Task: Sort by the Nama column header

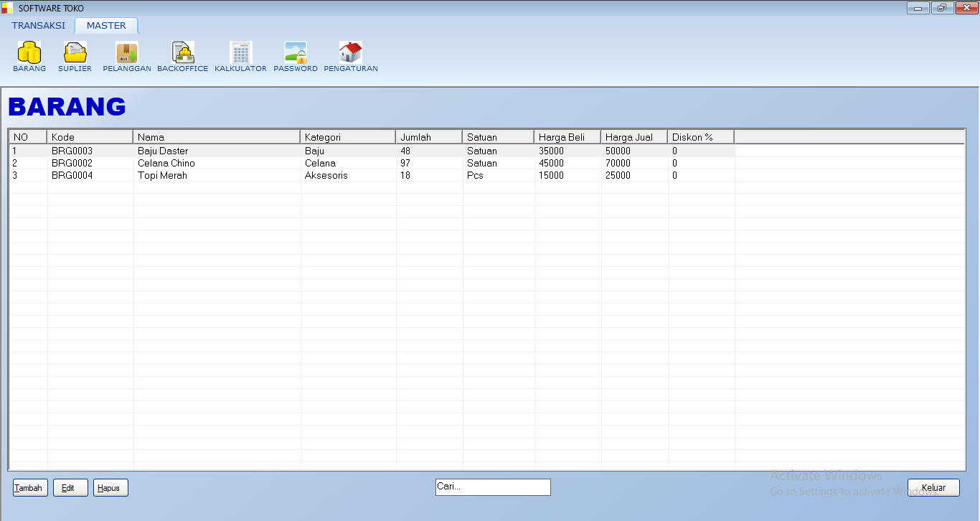Action: click(216, 137)
